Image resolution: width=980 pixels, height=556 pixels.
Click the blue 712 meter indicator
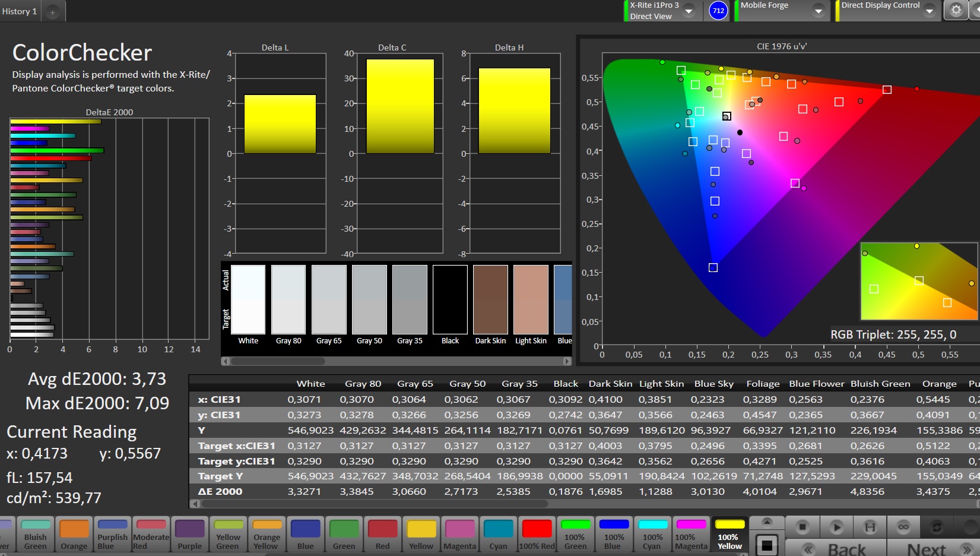[x=718, y=11]
